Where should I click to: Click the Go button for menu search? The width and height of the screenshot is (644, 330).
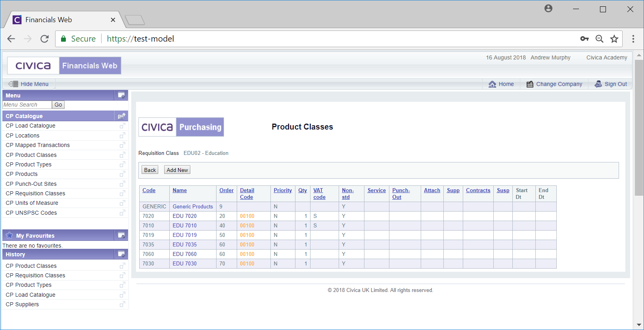tap(58, 105)
